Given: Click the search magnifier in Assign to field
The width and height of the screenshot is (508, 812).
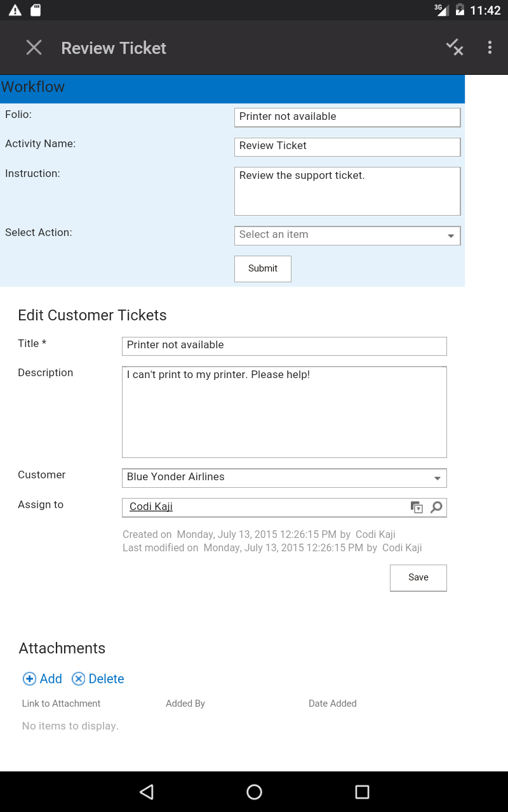Looking at the screenshot, I should [x=436, y=507].
